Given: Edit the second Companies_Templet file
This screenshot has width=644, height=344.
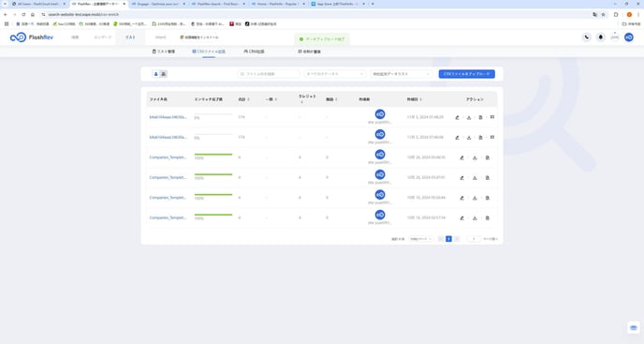Looking at the screenshot, I should coord(462,178).
